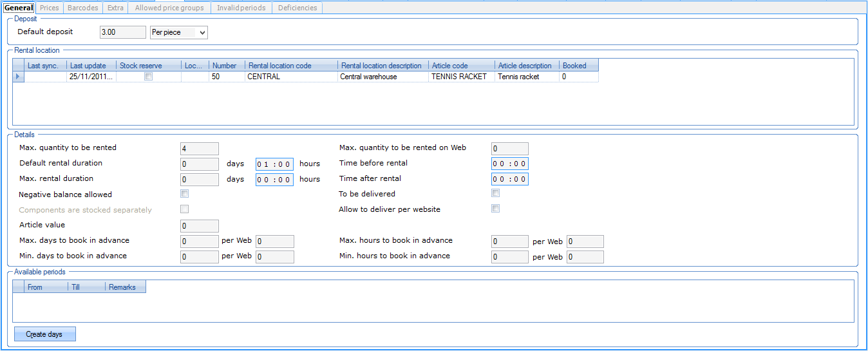
Task: Select the row indicator arrow in Rental location grid
Action: [18, 77]
